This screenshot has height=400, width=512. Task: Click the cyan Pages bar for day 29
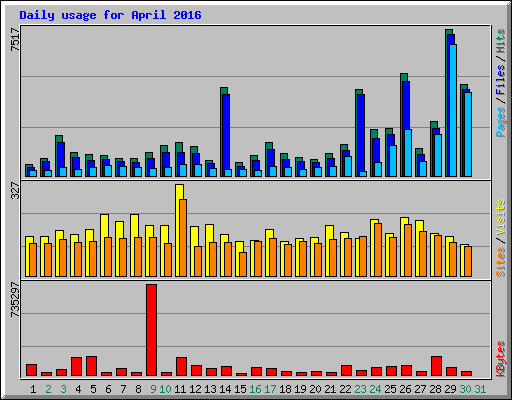click(453, 110)
